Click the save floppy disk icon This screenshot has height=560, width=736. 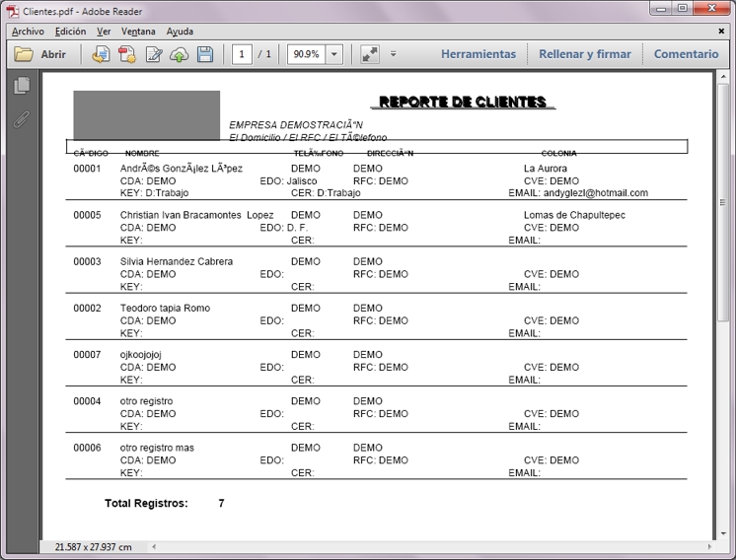205,54
